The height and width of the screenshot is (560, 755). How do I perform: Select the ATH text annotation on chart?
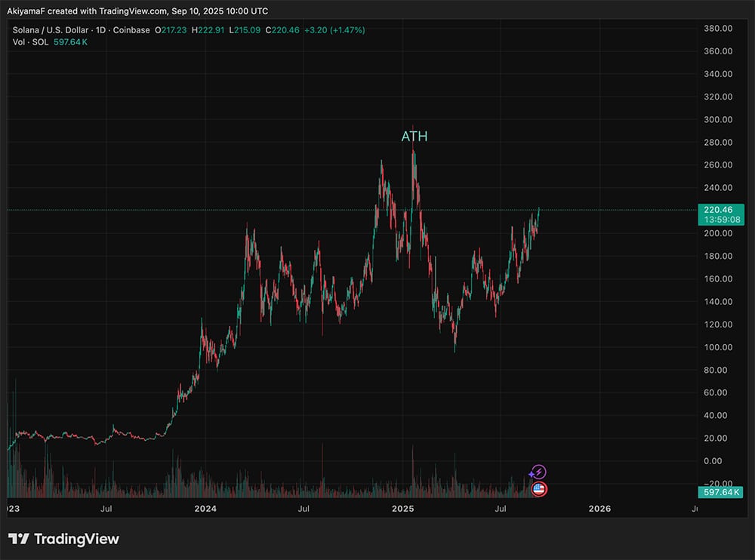tap(414, 137)
